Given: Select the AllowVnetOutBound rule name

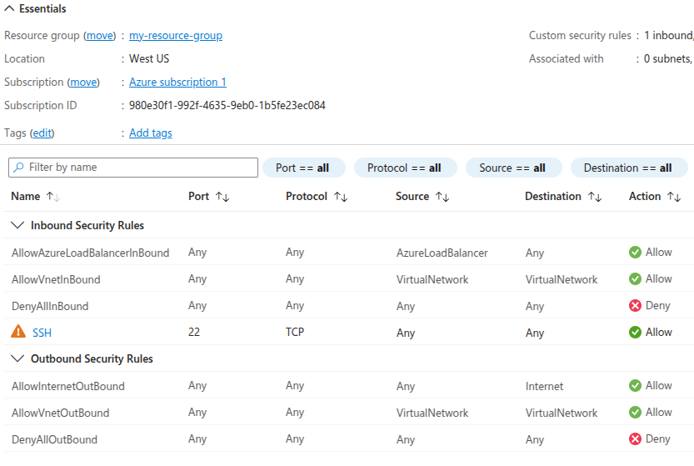Looking at the screenshot, I should (x=60, y=413).
